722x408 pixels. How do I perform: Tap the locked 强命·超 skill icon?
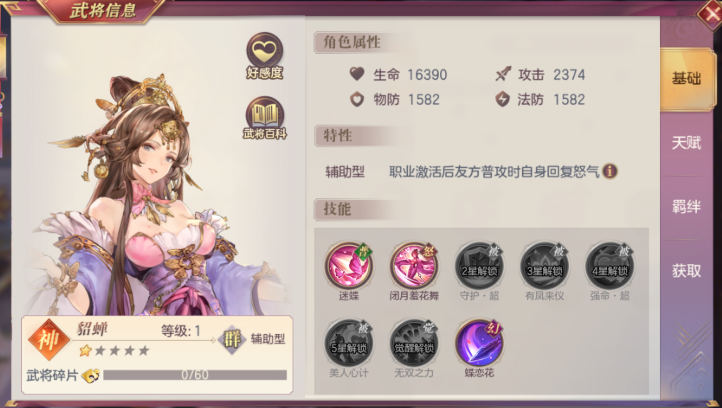click(x=610, y=266)
